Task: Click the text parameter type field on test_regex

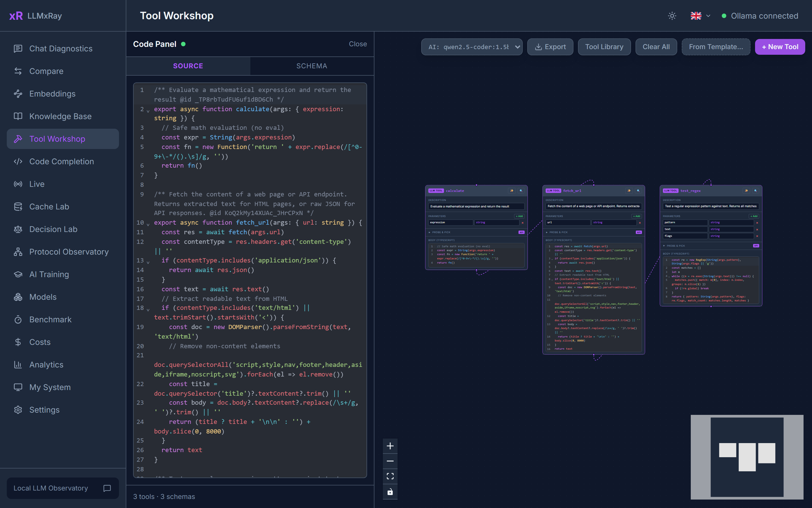Action: click(x=731, y=229)
